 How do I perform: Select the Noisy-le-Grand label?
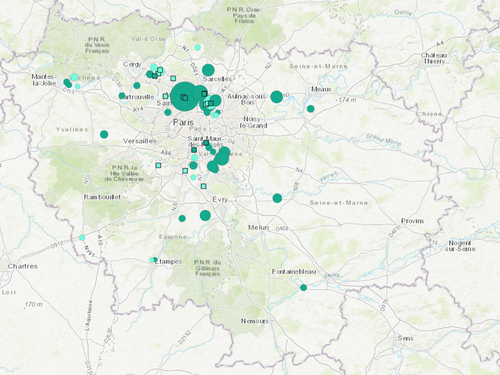click(253, 122)
